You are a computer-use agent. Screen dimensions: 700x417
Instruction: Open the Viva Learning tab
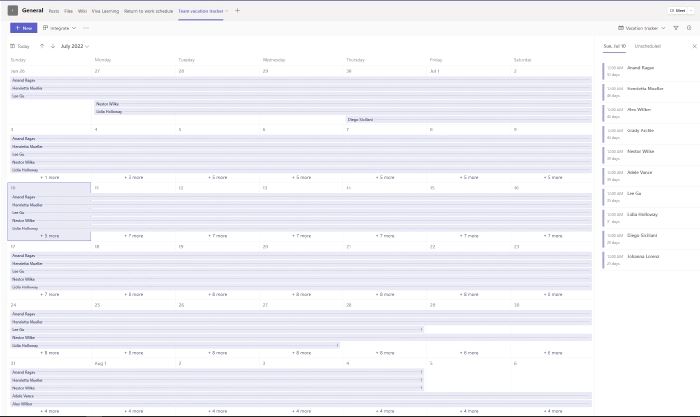point(105,11)
